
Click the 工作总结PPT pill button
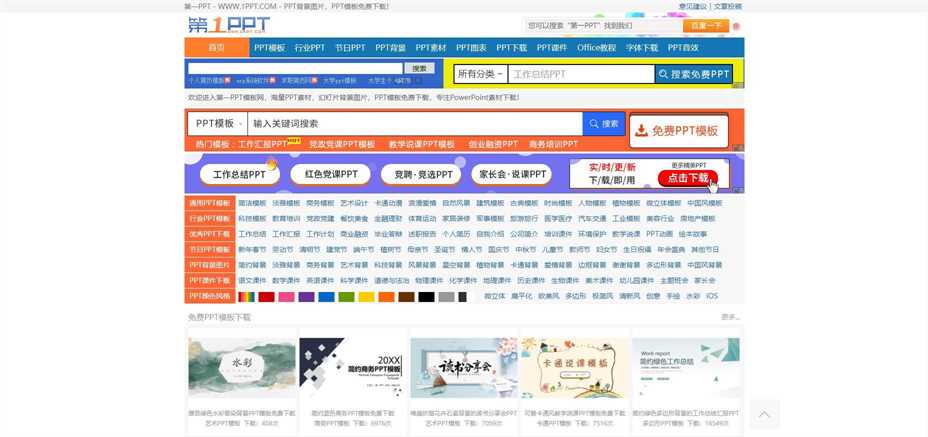(240, 174)
